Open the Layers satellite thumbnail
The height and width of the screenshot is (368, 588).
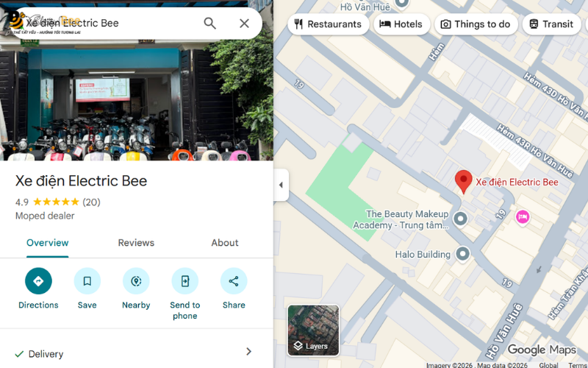[x=314, y=330]
